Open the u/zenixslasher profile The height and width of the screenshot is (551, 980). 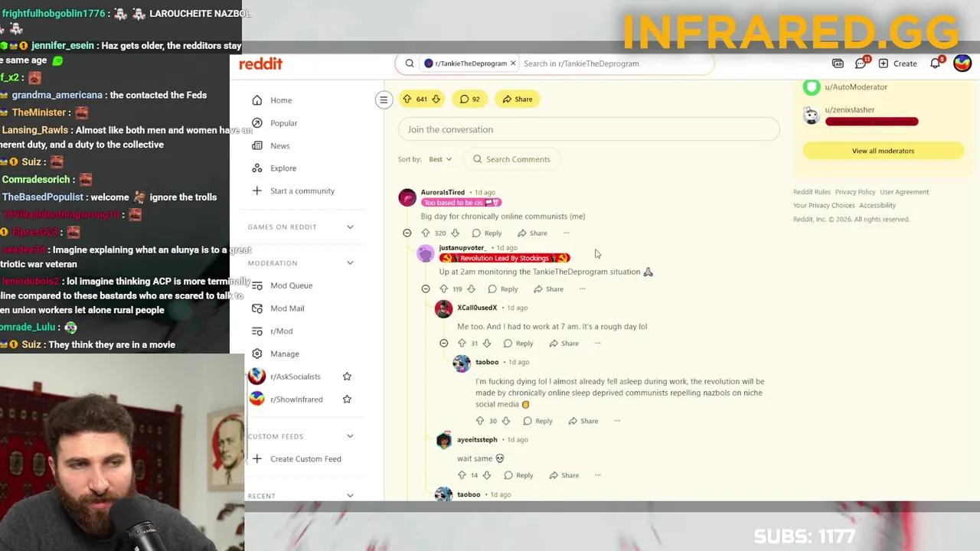(849, 110)
